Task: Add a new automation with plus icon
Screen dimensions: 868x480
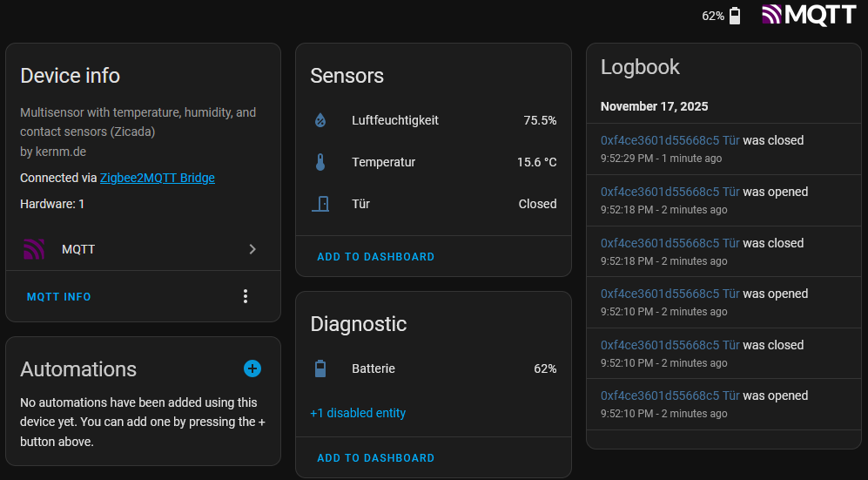Action: pyautogui.click(x=252, y=368)
